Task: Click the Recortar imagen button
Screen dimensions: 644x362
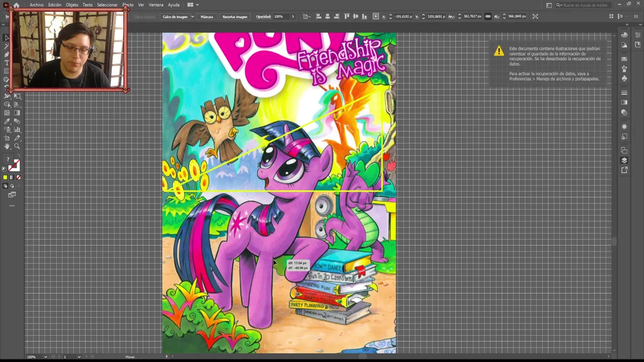Action: click(x=235, y=17)
